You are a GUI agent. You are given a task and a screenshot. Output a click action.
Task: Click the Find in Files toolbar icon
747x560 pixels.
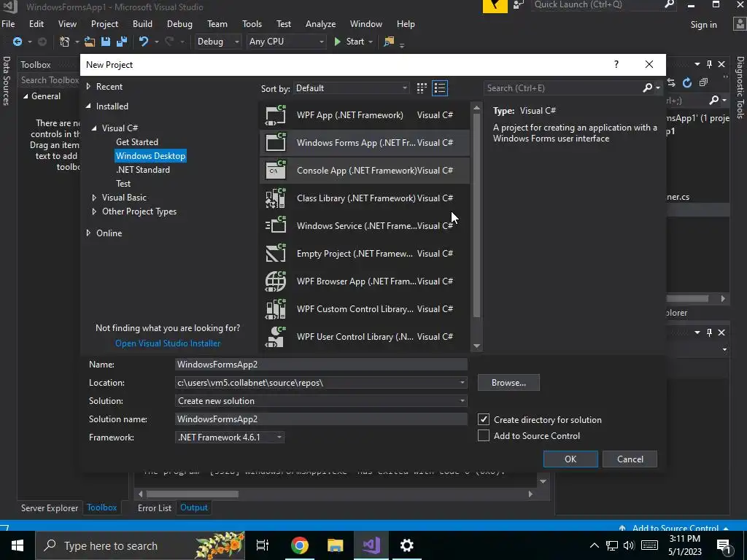click(x=389, y=42)
